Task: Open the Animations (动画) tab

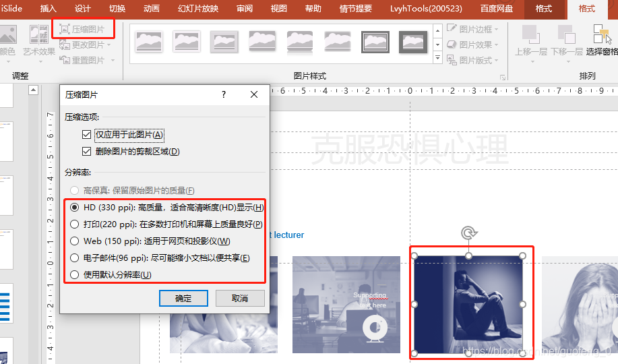Action: click(152, 9)
